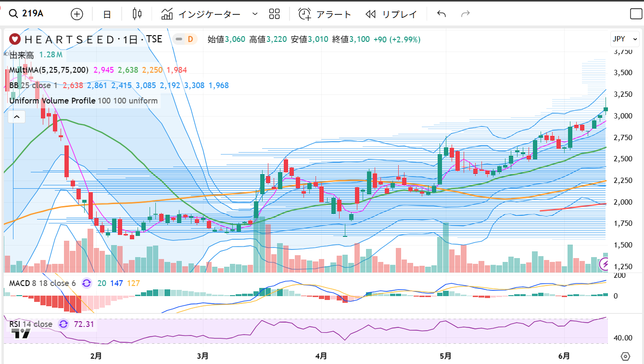Click the magnifier search icon
Image resolution: width=644 pixels, height=364 pixels.
tap(14, 13)
